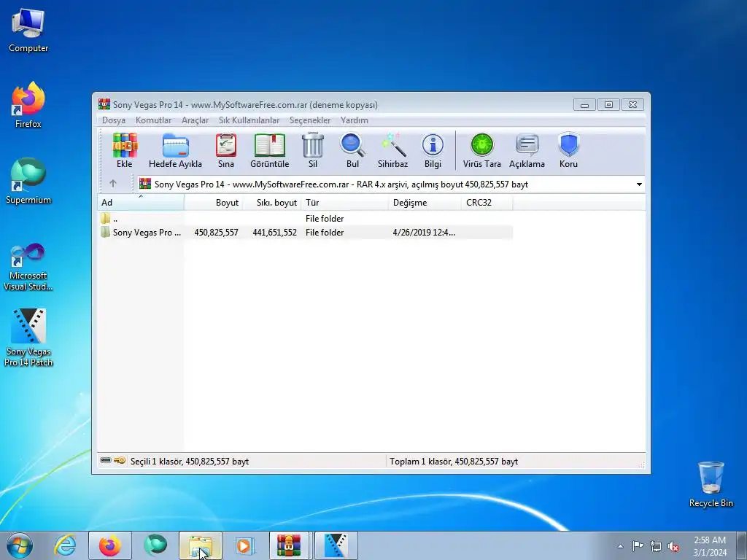The width and height of the screenshot is (747, 560).
Task: Open the Seçenekler menu
Action: point(309,120)
